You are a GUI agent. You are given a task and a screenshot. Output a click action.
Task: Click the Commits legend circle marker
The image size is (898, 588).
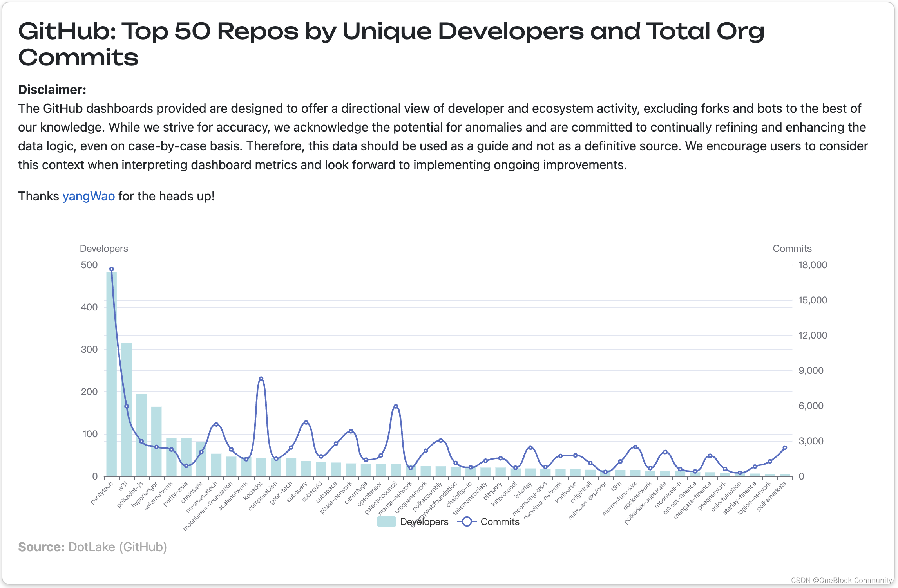tap(467, 522)
